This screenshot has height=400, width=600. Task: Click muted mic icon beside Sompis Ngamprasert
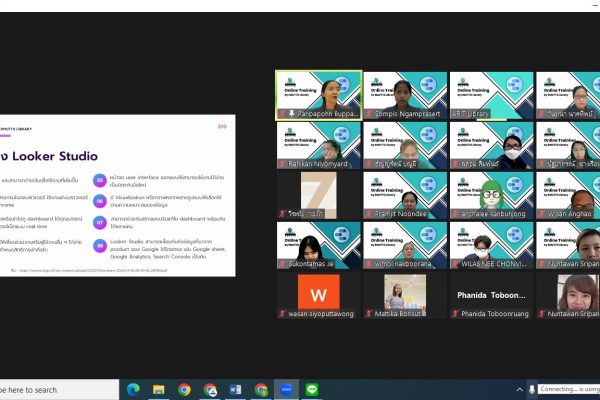(369, 114)
